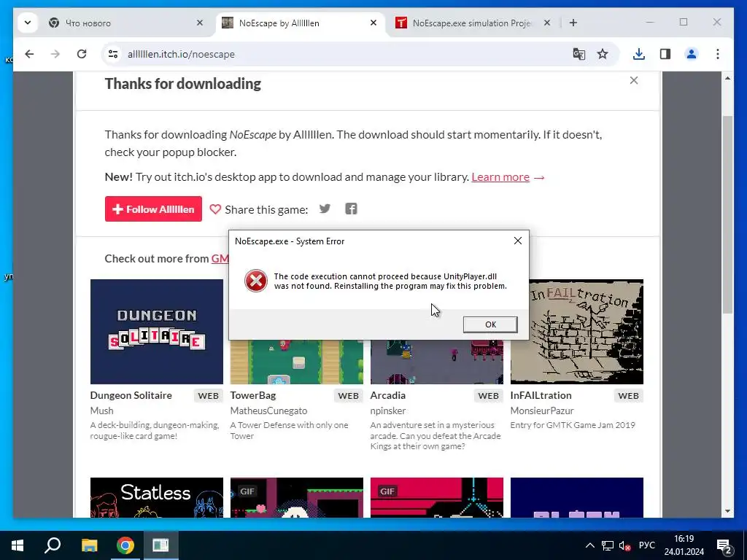Toggle the Chrome side panel icon

pyautogui.click(x=665, y=54)
